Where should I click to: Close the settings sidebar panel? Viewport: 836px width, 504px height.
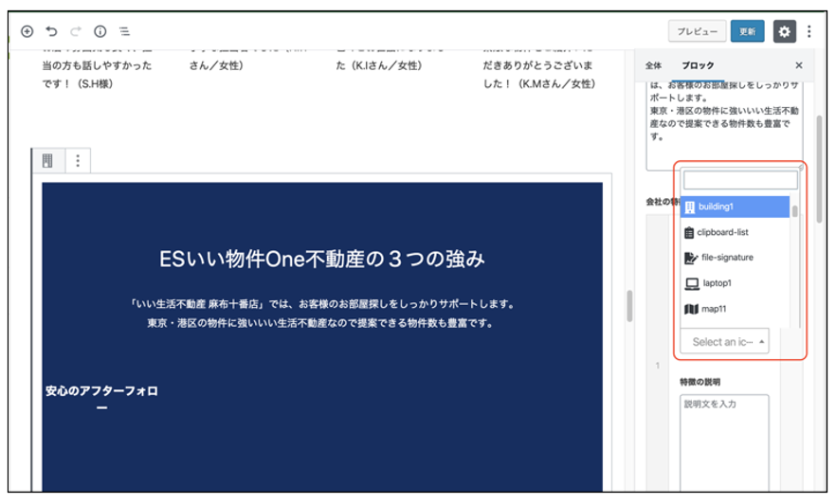(798, 65)
